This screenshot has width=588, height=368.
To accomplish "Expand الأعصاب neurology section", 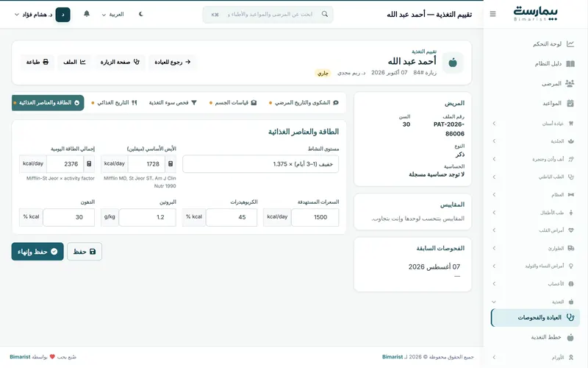I will [x=535, y=284].
